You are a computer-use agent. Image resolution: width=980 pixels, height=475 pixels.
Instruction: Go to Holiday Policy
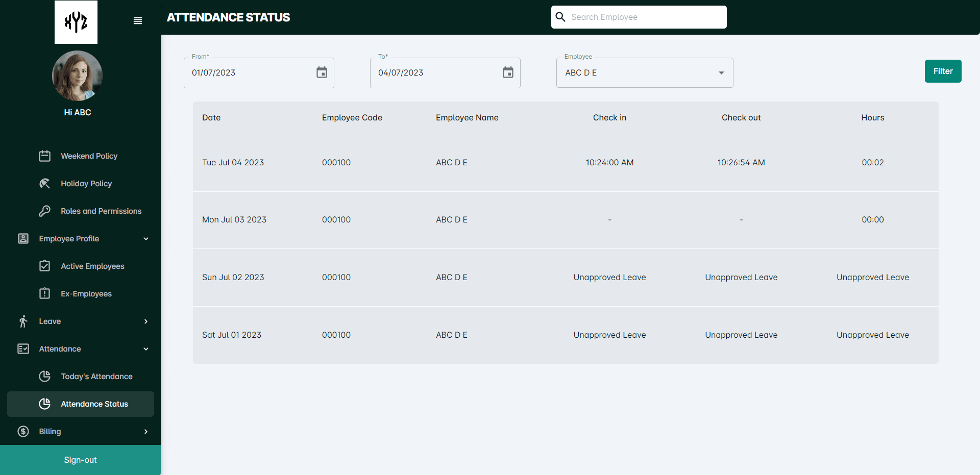click(86, 184)
